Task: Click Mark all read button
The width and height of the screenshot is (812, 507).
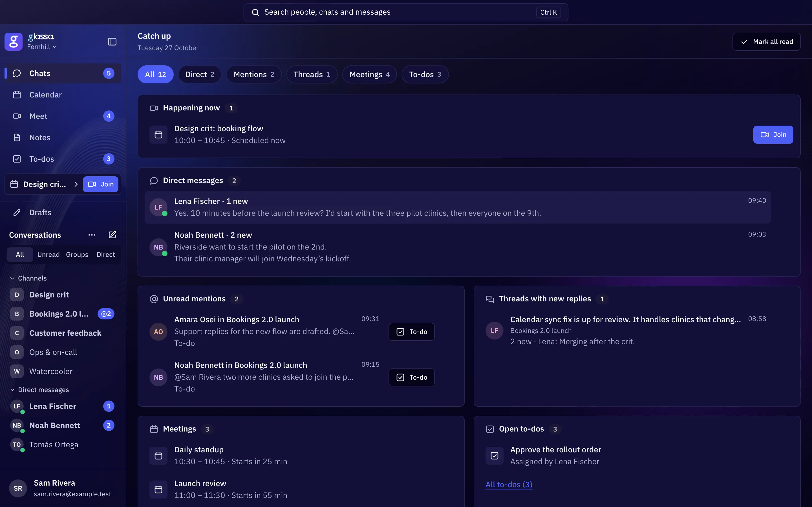Action: point(766,42)
